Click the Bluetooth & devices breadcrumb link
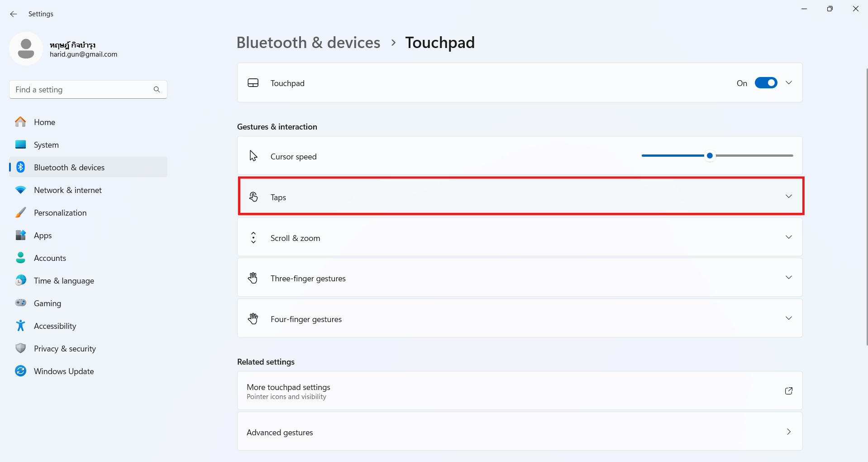Screen dimensions: 868x462 (308, 43)
